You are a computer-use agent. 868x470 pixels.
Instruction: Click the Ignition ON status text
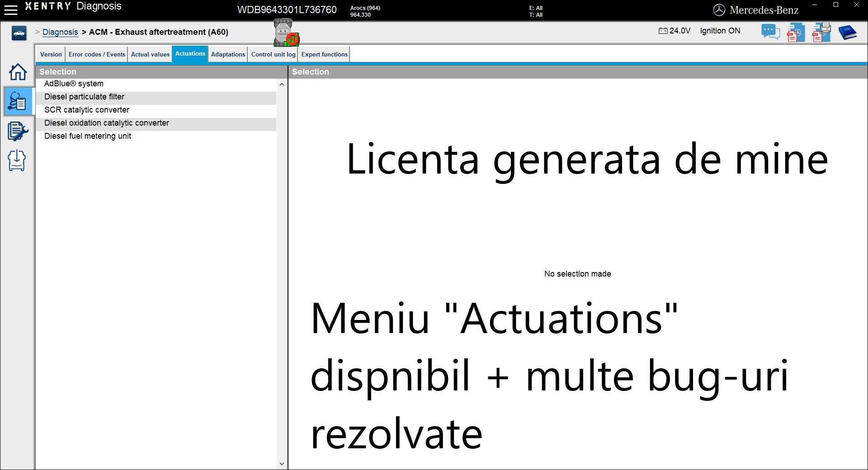(720, 31)
